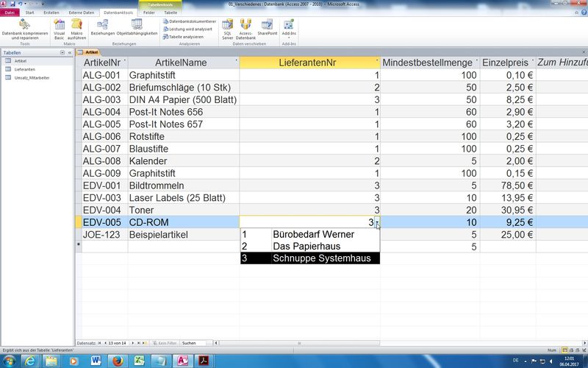The image size is (588, 368).
Task: Click the Makro ausführen icon
Action: [76, 26]
